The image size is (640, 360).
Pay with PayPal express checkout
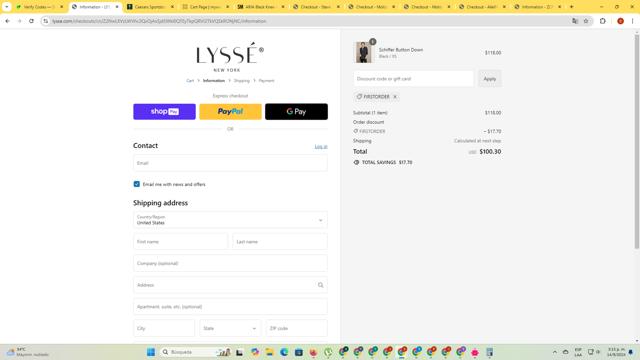[230, 111]
